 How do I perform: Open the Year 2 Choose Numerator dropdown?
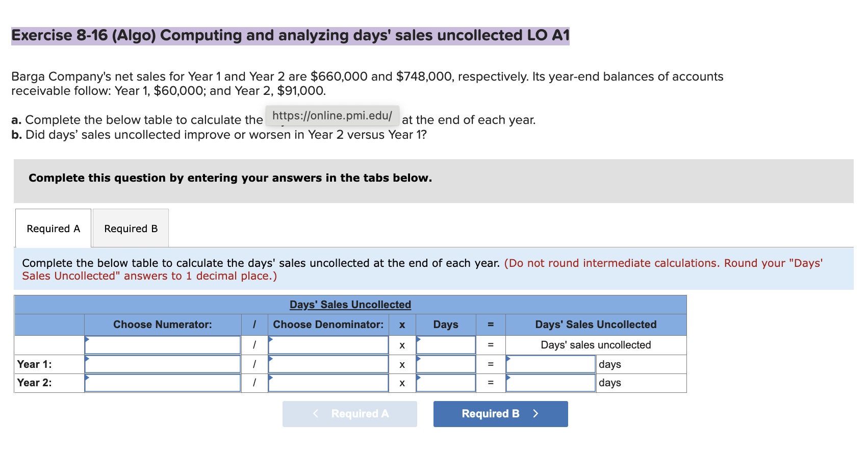click(x=162, y=383)
